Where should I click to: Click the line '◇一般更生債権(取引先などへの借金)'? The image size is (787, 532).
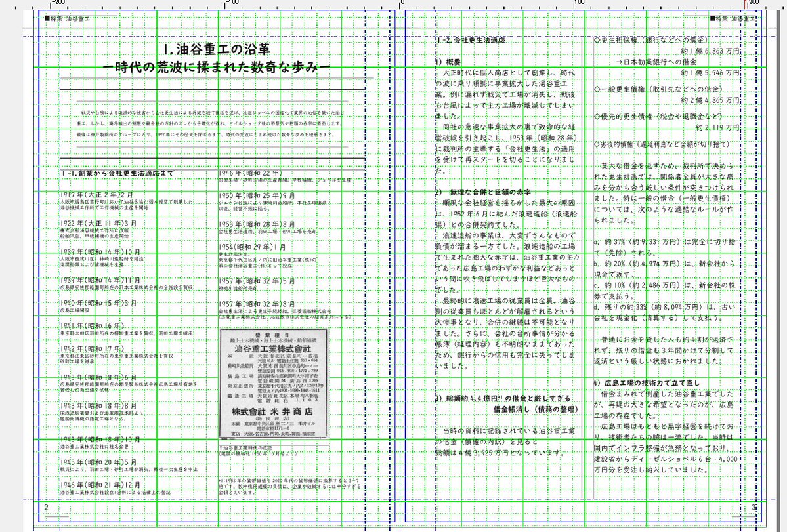tap(658, 89)
